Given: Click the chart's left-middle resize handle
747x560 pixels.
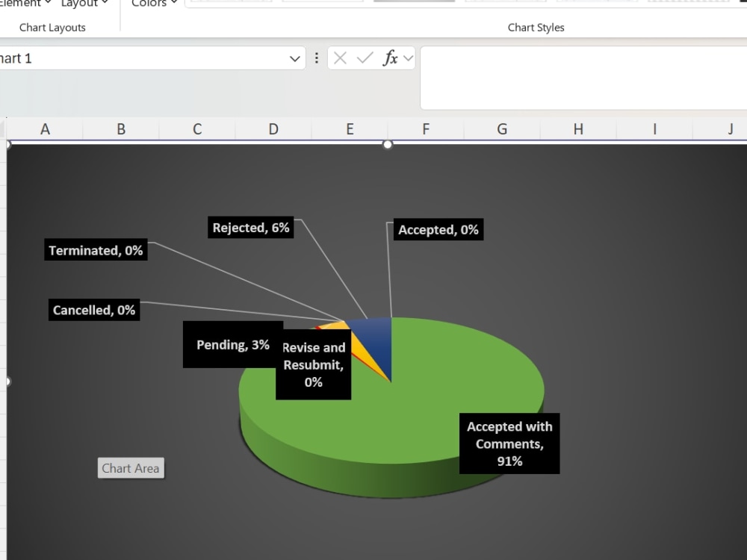Looking at the screenshot, I should (x=7, y=382).
